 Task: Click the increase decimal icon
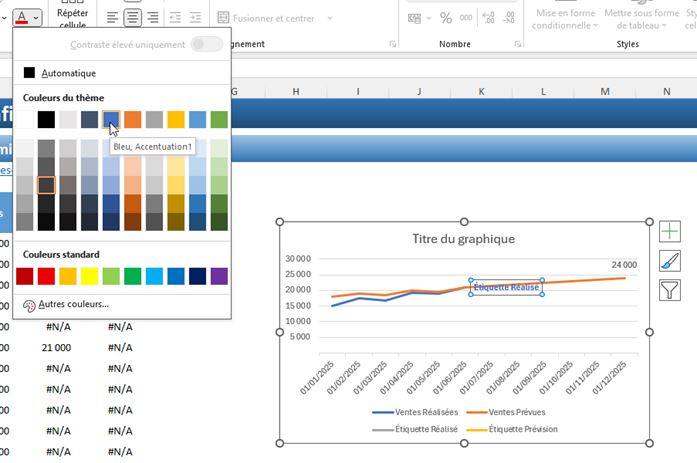(488, 18)
